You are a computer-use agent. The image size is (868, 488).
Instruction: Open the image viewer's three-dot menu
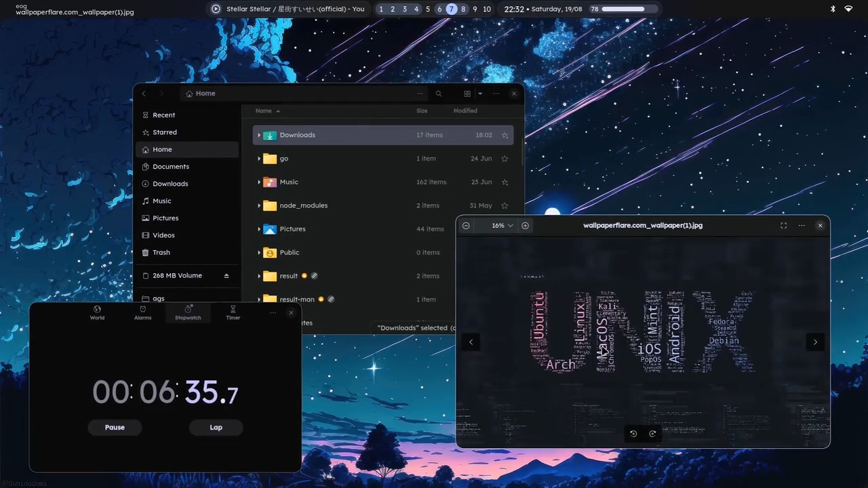802,226
